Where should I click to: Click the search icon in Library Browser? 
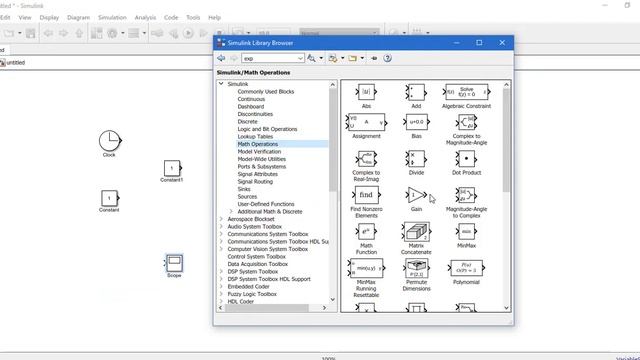(x=311, y=58)
